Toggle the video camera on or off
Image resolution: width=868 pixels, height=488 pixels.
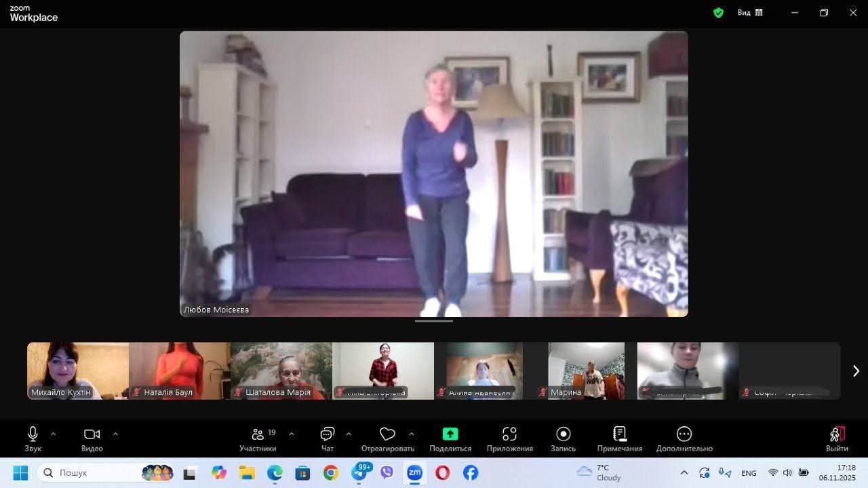pyautogui.click(x=92, y=434)
